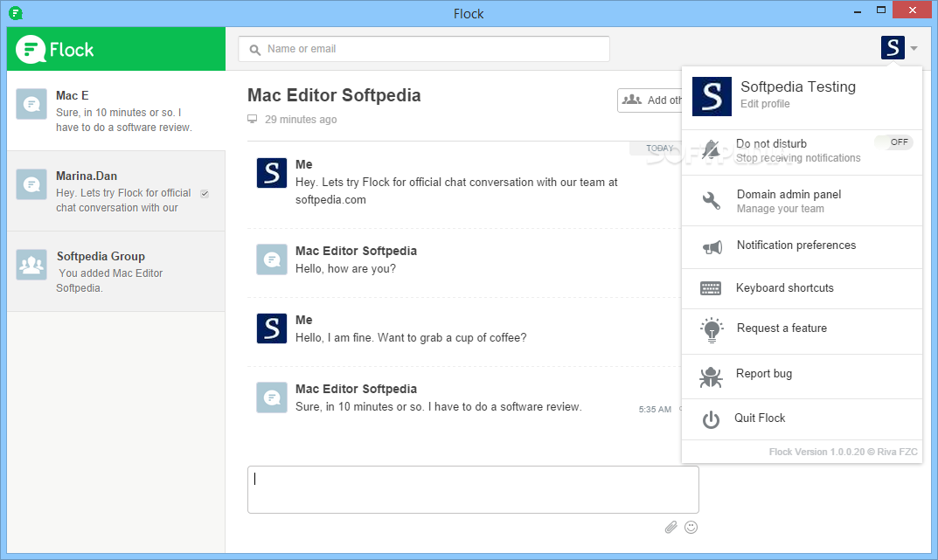Click Softpedia Group avatar icon
Screen dimensions: 938x560
[x=31, y=265]
